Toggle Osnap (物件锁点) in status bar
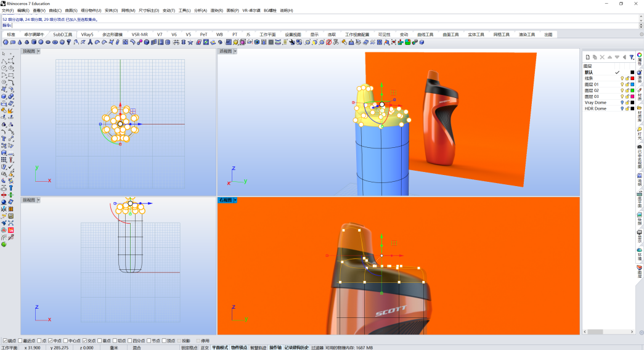 tap(239, 348)
